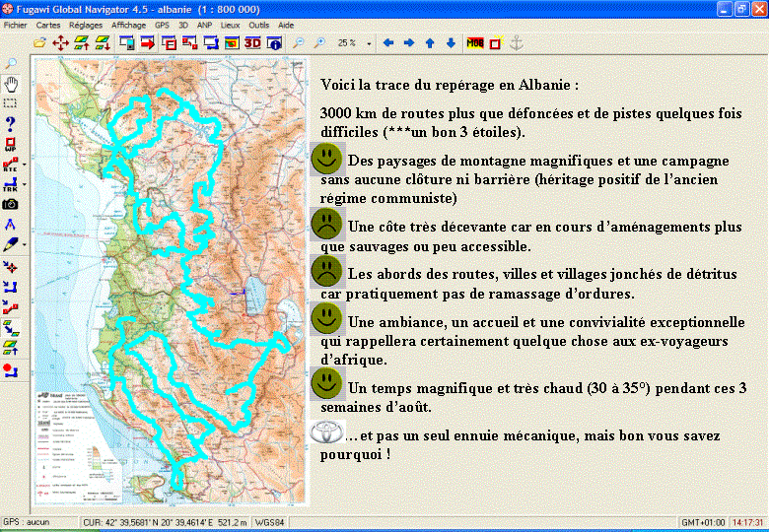Screen dimensions: 769x532
Task: Click the red 3D toolbar icon
Action: pos(252,43)
